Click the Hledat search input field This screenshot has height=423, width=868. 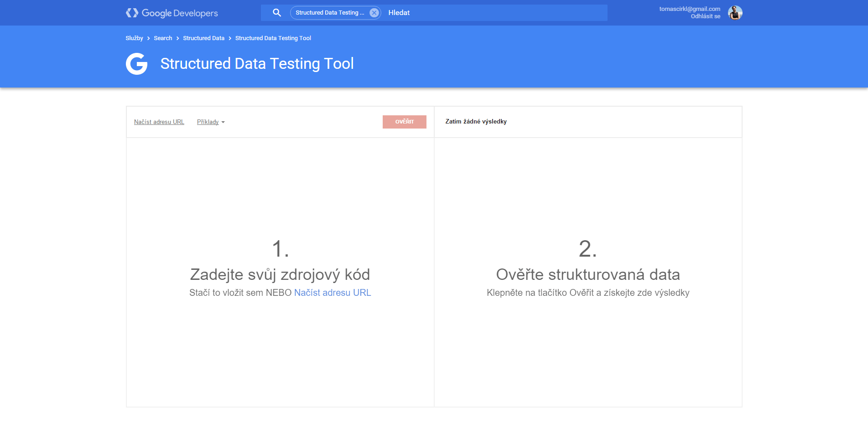pos(495,13)
